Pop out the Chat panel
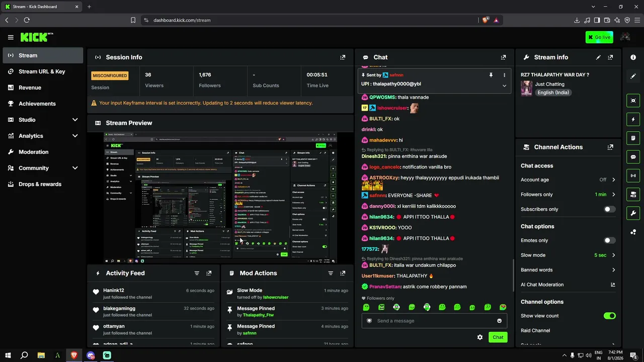This screenshot has width=644, height=362. click(x=503, y=57)
